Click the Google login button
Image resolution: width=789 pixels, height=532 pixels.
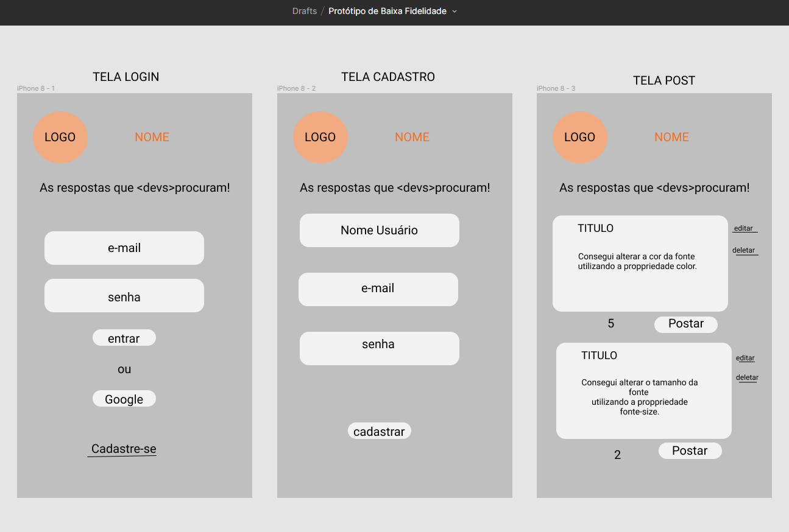(124, 399)
